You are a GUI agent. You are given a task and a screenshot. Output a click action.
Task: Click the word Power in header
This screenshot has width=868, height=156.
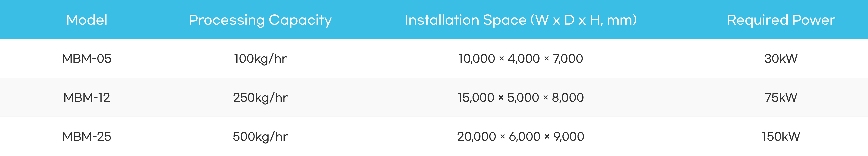point(814,20)
